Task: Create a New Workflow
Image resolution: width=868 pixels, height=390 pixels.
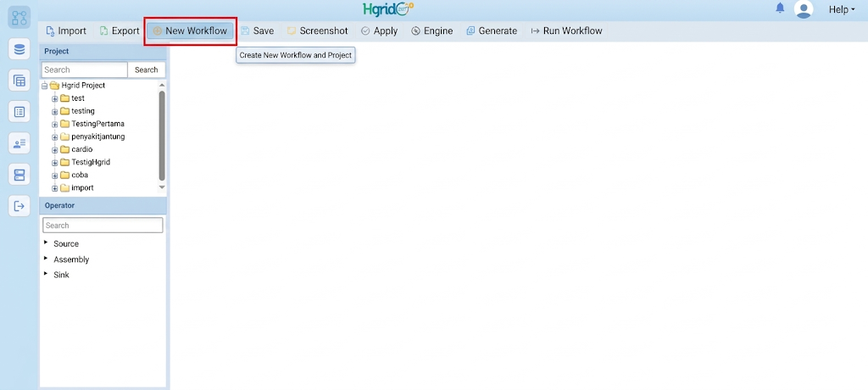Action: (x=191, y=31)
